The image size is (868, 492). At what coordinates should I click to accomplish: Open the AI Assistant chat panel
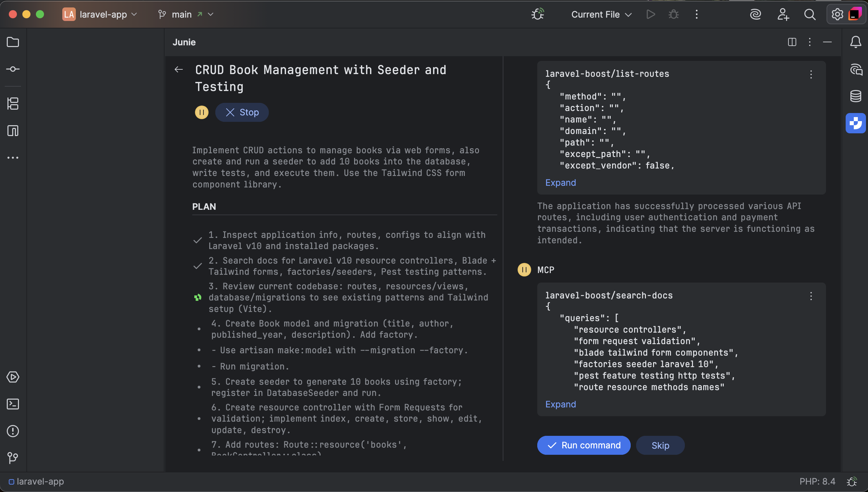tap(855, 70)
